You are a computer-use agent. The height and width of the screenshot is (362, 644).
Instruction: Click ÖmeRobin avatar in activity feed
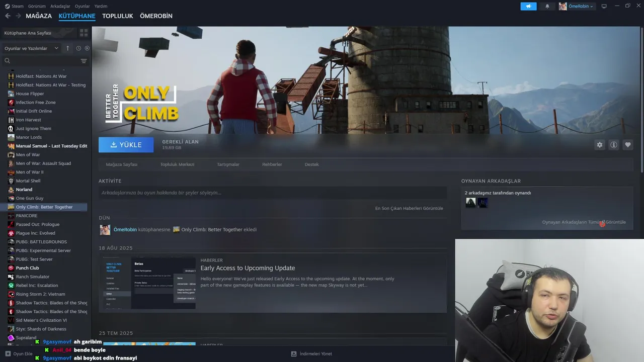[x=105, y=230]
